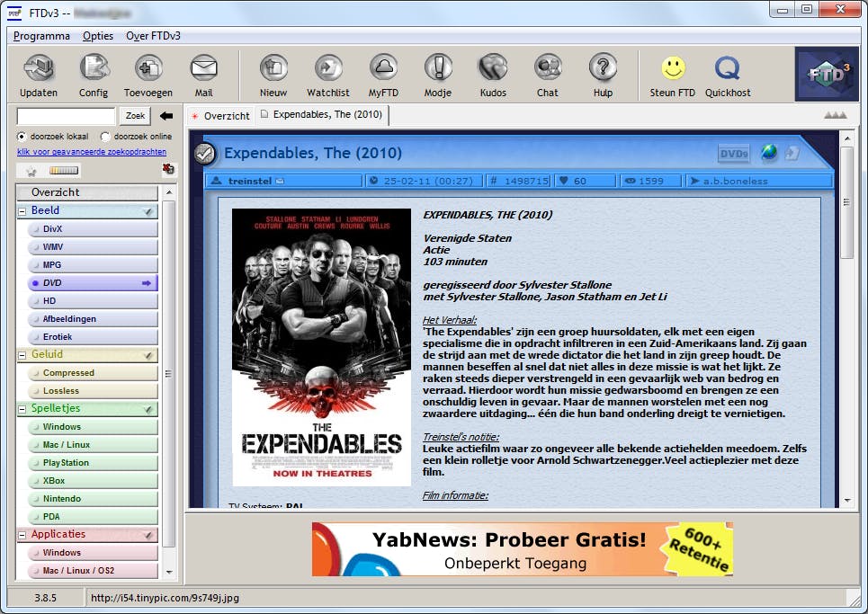Image resolution: width=868 pixels, height=614 pixels.
Task: Collapse the Spelletjes category tree
Action: pos(22,409)
